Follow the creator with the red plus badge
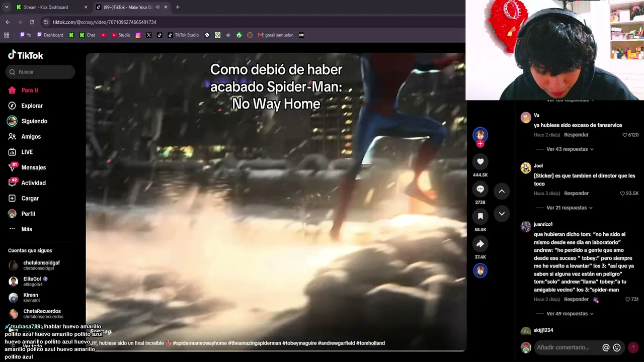 [x=480, y=144]
